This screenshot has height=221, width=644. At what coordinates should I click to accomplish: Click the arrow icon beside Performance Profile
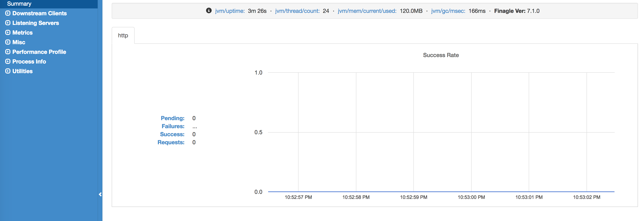tap(8, 52)
